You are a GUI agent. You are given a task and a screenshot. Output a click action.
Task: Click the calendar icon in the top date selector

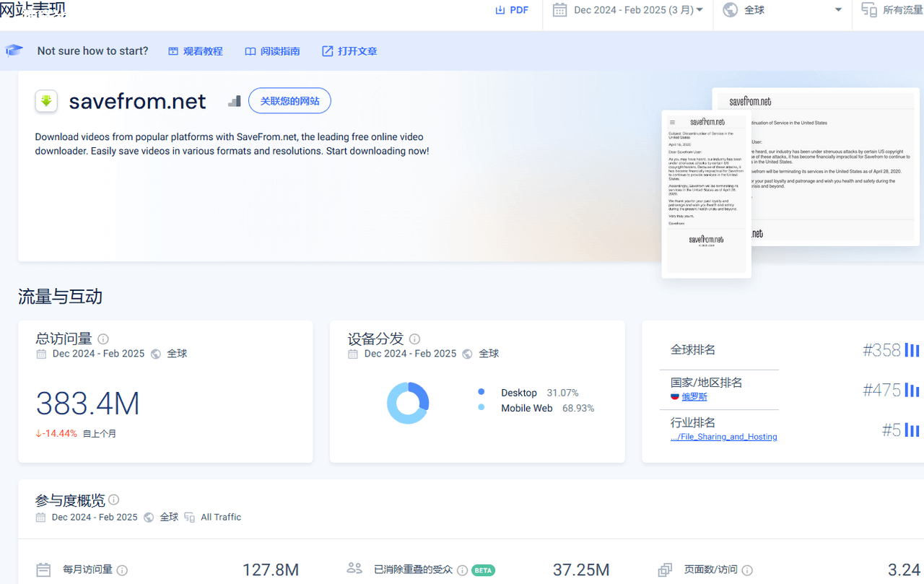(559, 10)
